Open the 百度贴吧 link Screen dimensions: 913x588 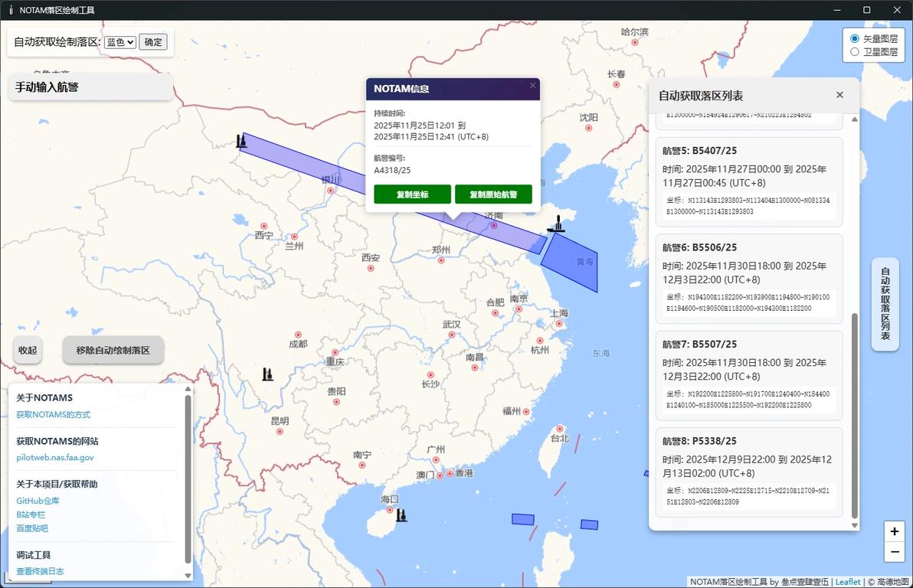click(x=32, y=528)
